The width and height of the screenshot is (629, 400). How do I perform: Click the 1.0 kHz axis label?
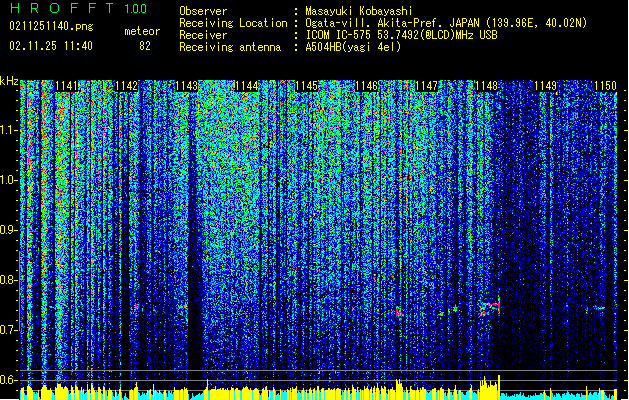(9, 180)
